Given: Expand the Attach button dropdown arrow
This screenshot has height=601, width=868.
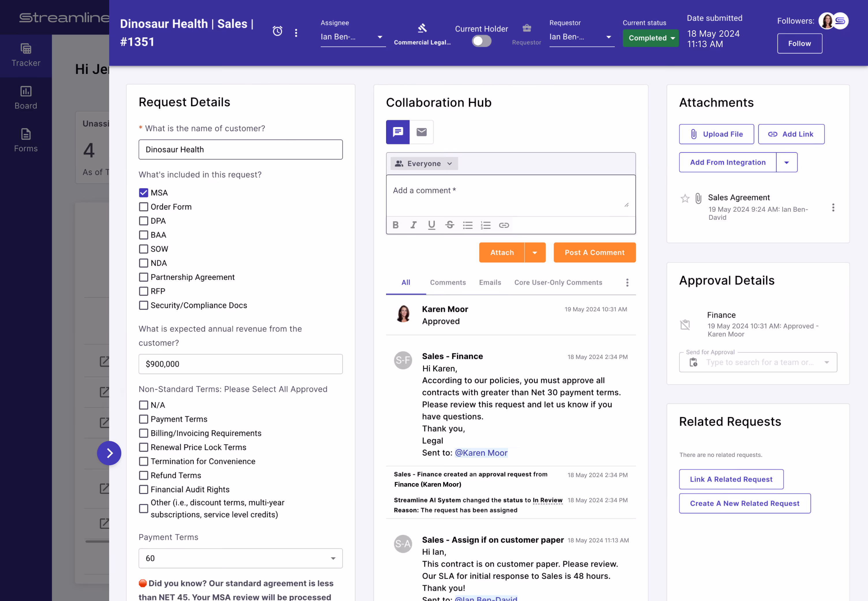Looking at the screenshot, I should [535, 253].
